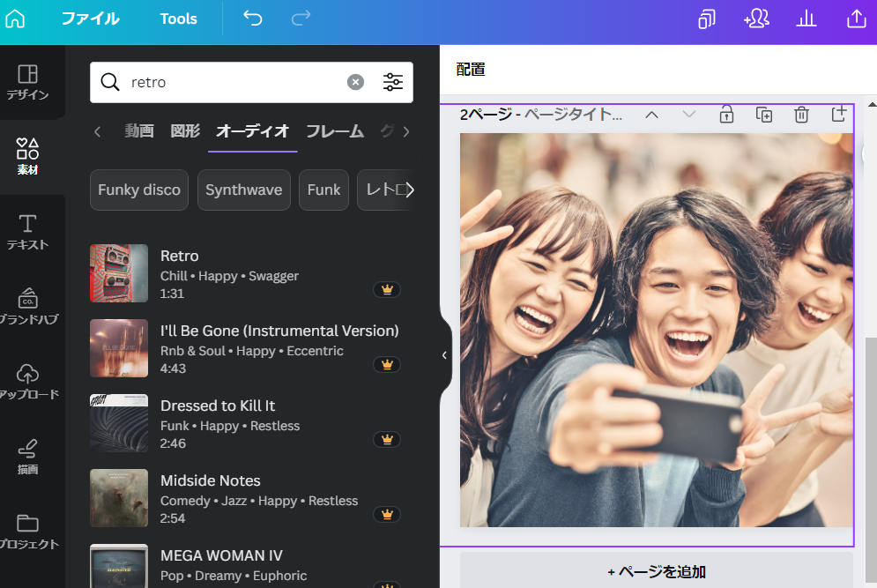The image size is (877, 588).
Task: Select MEGA WOMAN IV track thumbnail
Action: point(119,566)
